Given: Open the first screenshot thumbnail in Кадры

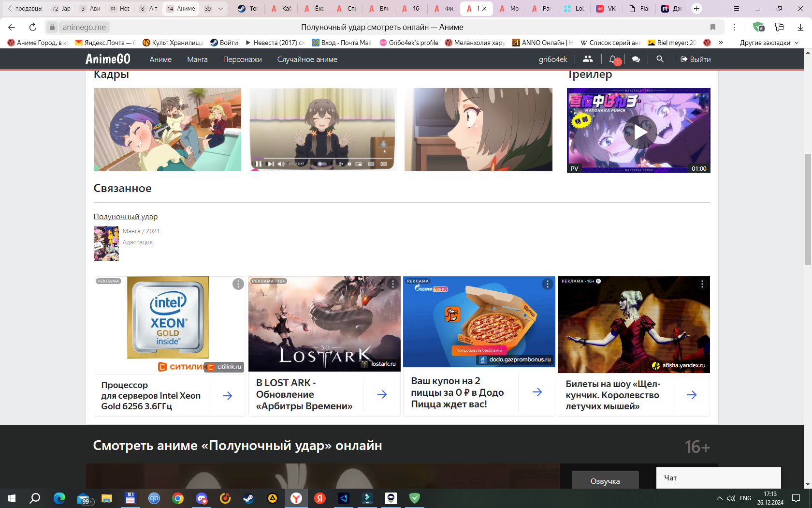Looking at the screenshot, I should click(x=167, y=130).
